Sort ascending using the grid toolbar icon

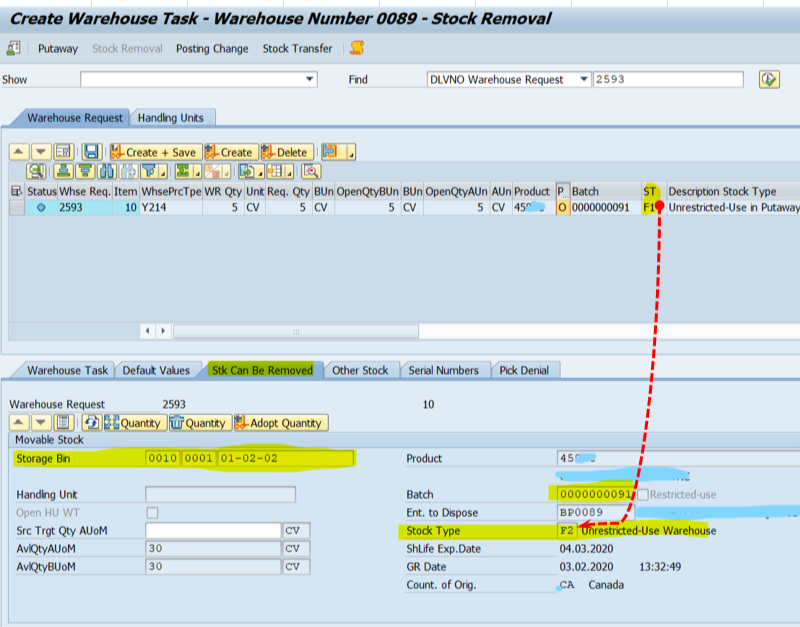[64, 171]
